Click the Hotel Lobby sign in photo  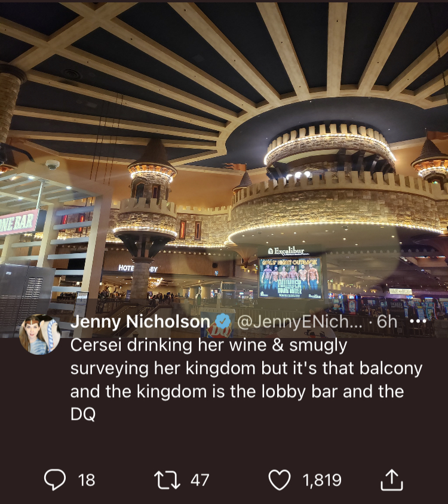click(x=138, y=268)
